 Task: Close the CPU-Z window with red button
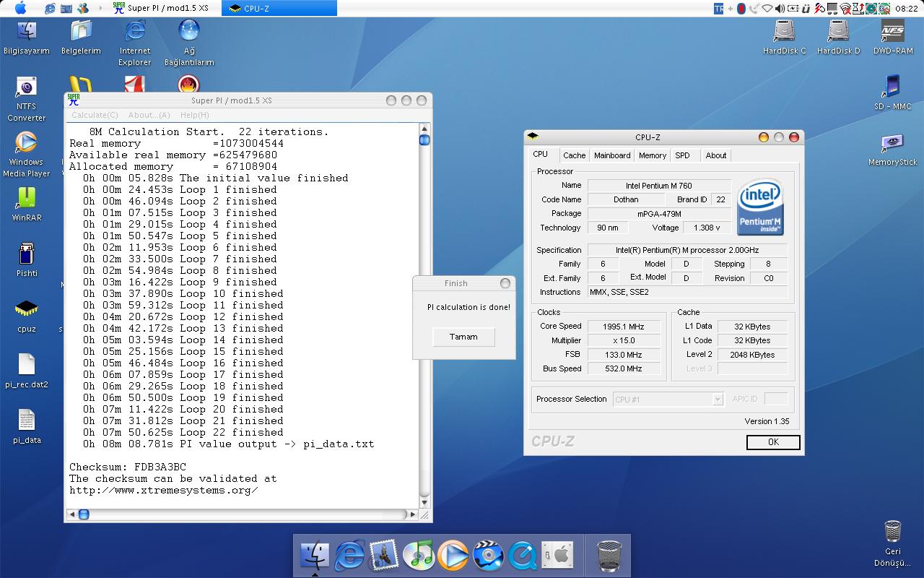tap(794, 137)
